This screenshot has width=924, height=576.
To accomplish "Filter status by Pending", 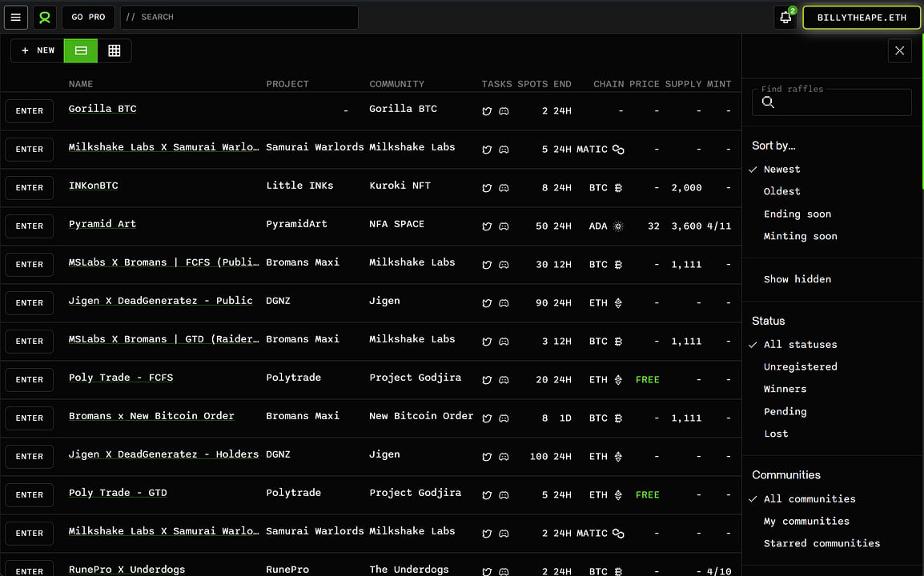I will tap(785, 411).
